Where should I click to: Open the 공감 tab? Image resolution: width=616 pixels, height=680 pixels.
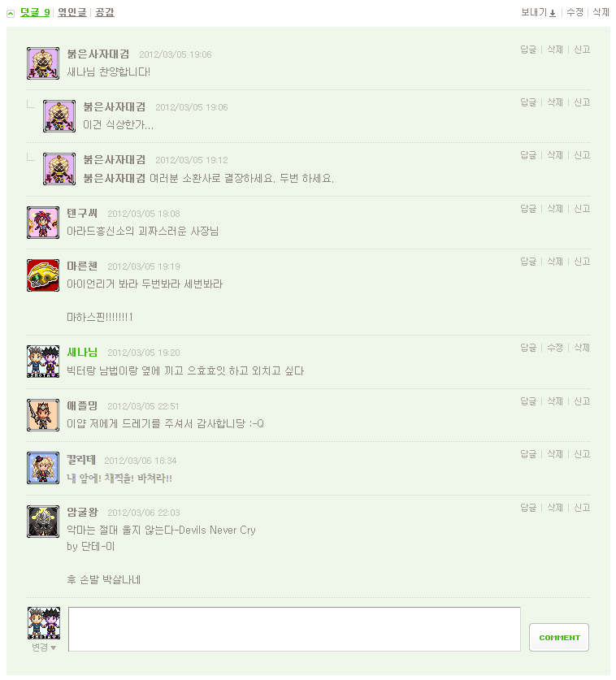pos(105,12)
